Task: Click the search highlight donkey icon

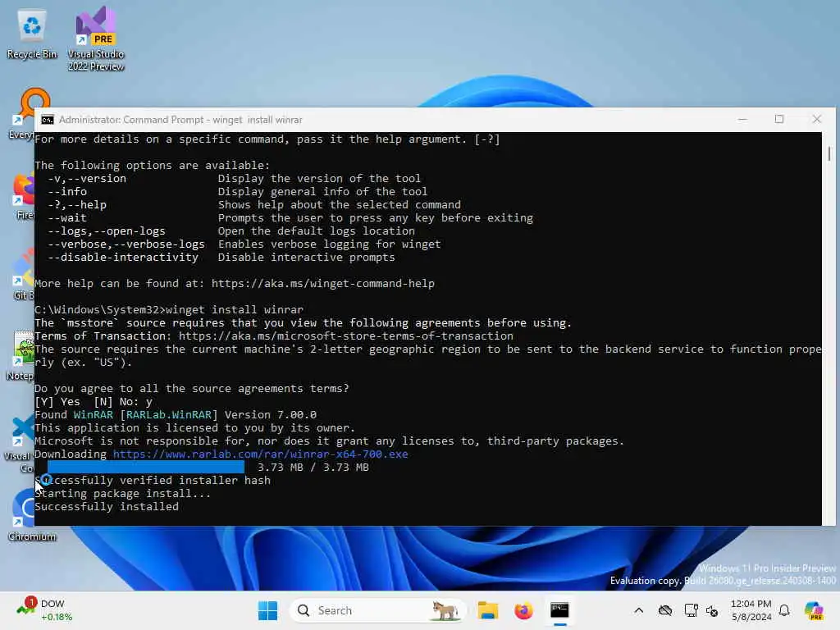Action: 445,610
